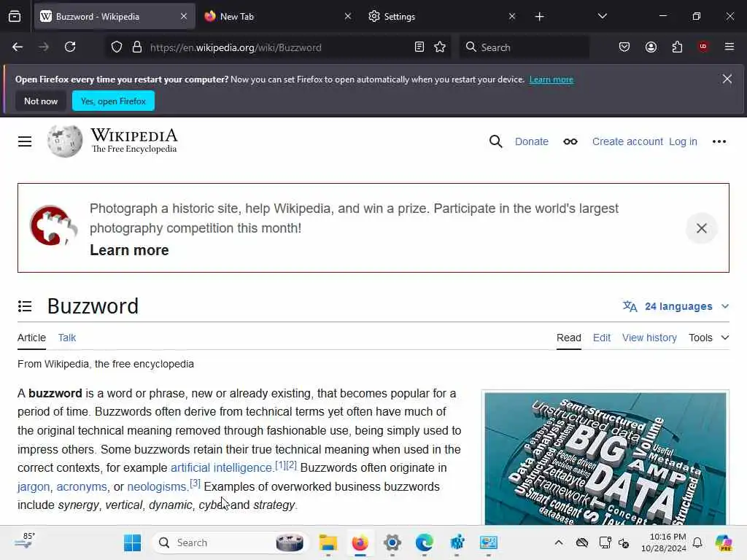747x560 pixels.
Task: Open Firefox View icon
Action: [15, 17]
